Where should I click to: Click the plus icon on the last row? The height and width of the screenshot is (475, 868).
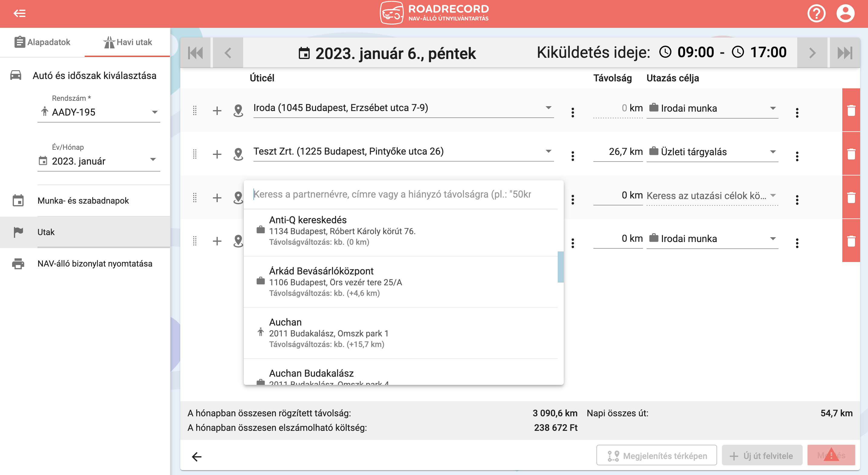[x=217, y=241]
